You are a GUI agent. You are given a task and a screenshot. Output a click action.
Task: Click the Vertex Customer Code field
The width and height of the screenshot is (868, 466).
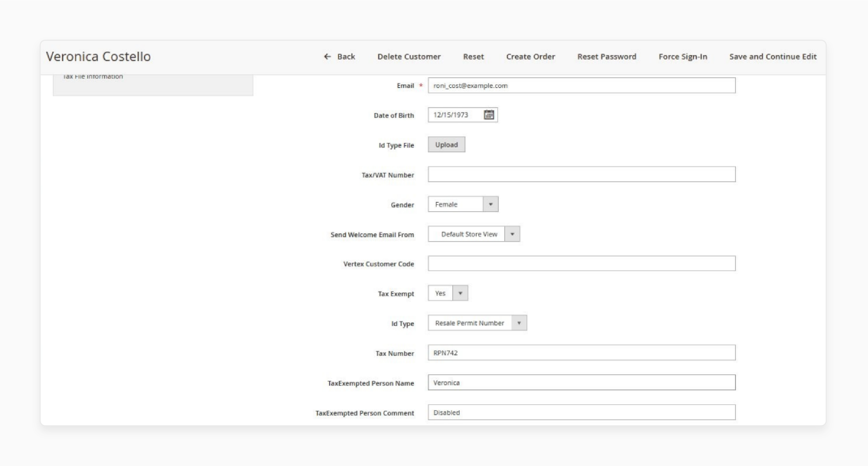[581, 263]
